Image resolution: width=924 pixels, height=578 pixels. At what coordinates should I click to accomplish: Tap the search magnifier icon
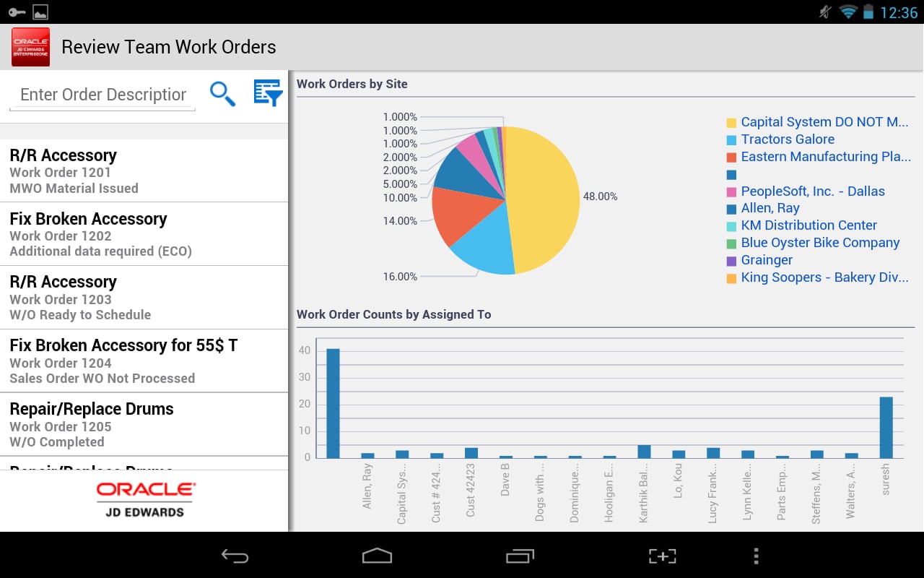point(222,94)
